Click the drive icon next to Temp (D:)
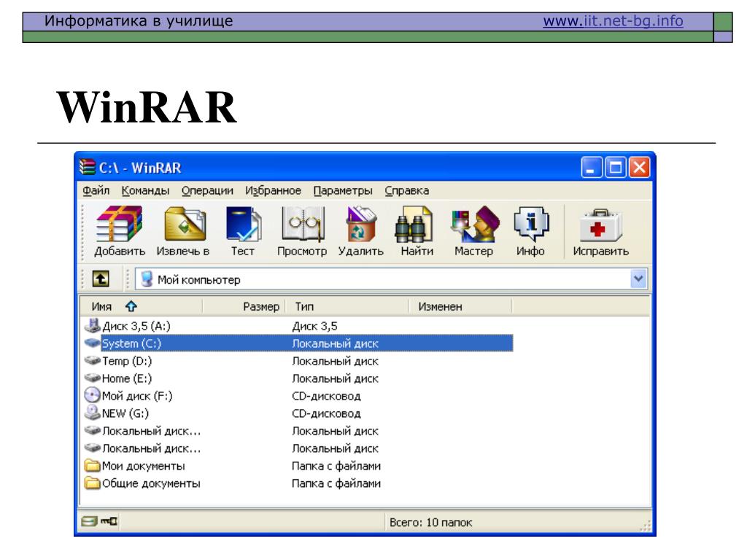 coord(92,360)
